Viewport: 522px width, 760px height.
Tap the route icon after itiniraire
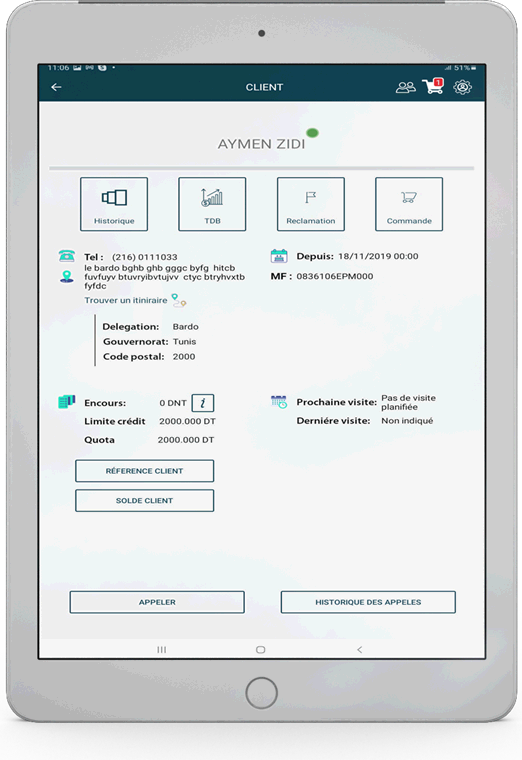pyautogui.click(x=179, y=301)
